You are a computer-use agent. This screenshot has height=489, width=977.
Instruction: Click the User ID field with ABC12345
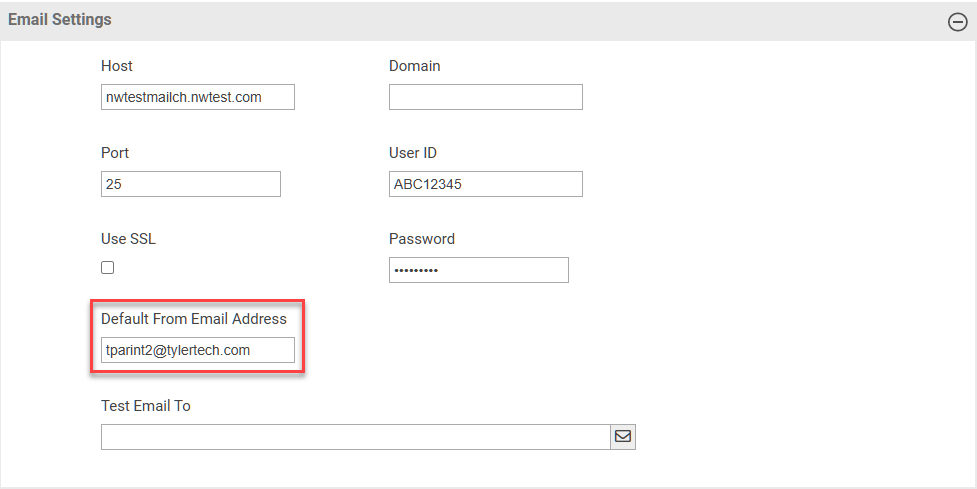(x=485, y=184)
